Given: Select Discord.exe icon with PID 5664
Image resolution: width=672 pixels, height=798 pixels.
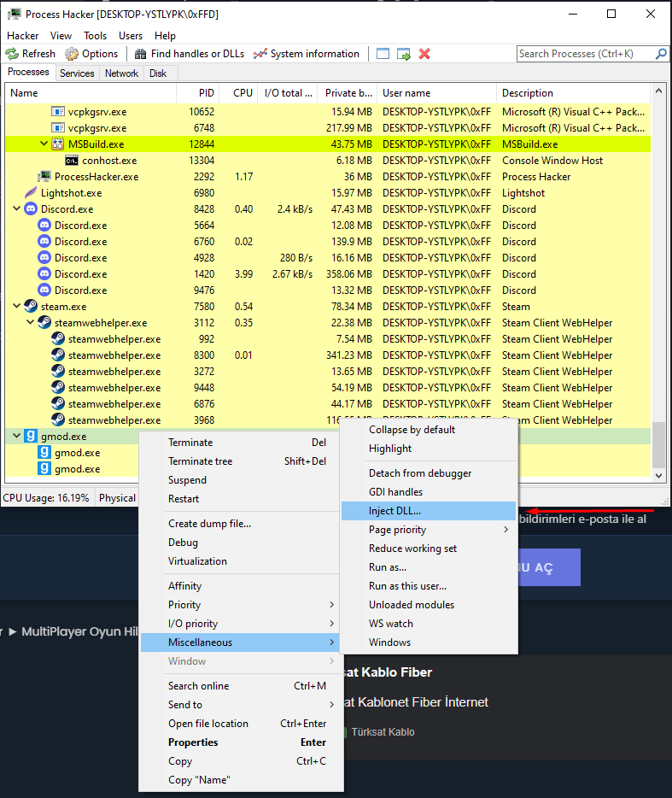Looking at the screenshot, I should pos(44,225).
